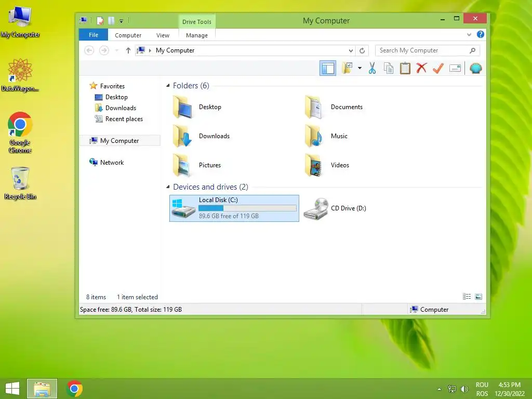The image size is (532, 399).
Task: Select Downloads under Favorites
Action: click(x=121, y=108)
